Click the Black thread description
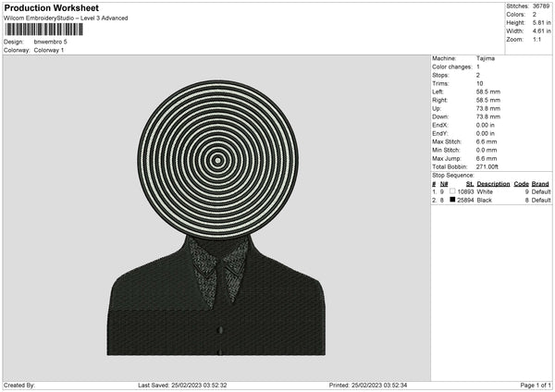Image resolution: width=555 pixels, height=392 pixels. [484, 201]
